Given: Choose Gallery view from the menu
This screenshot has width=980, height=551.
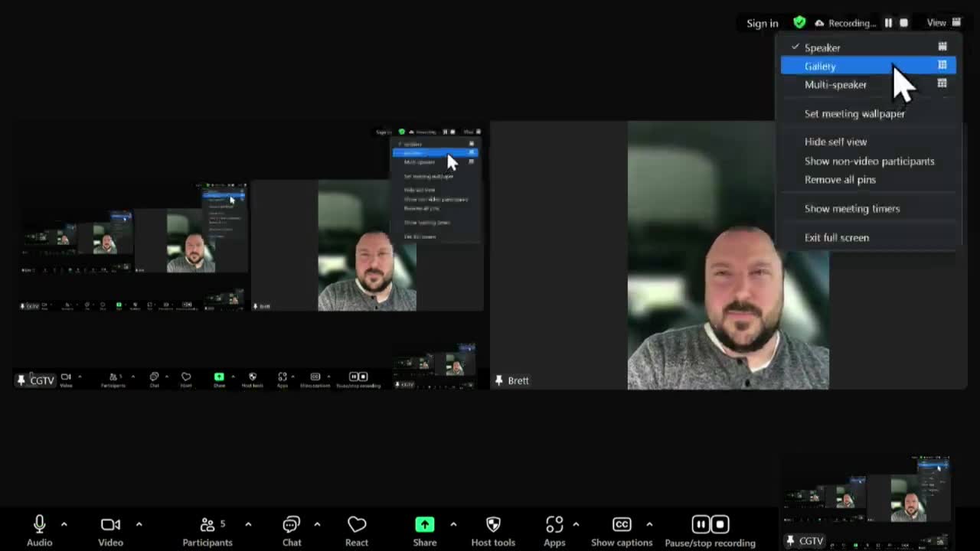Looking at the screenshot, I should tap(820, 67).
